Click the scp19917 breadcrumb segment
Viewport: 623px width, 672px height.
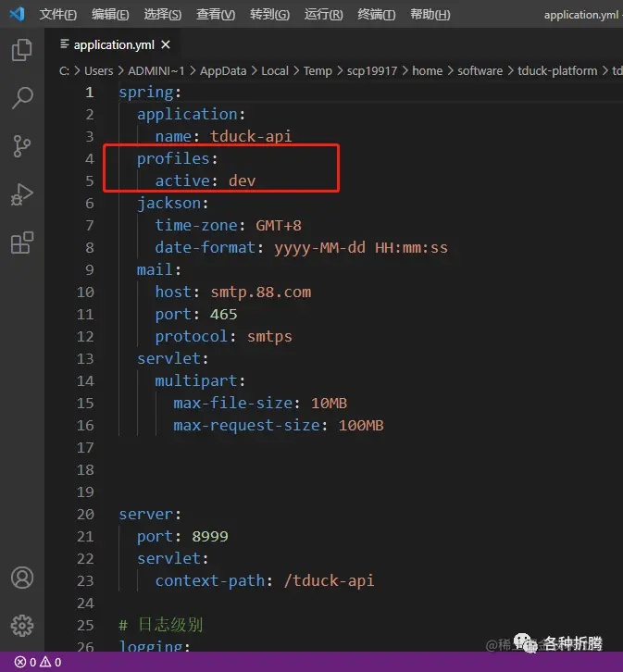coord(372,70)
